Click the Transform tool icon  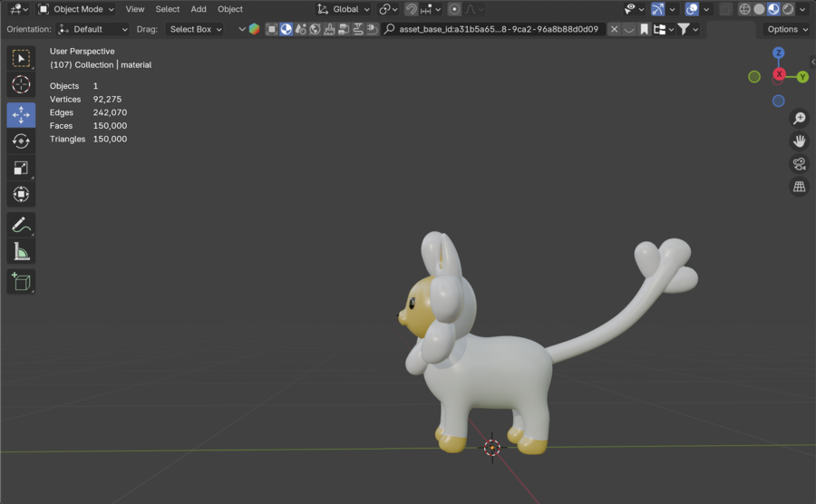click(21, 194)
